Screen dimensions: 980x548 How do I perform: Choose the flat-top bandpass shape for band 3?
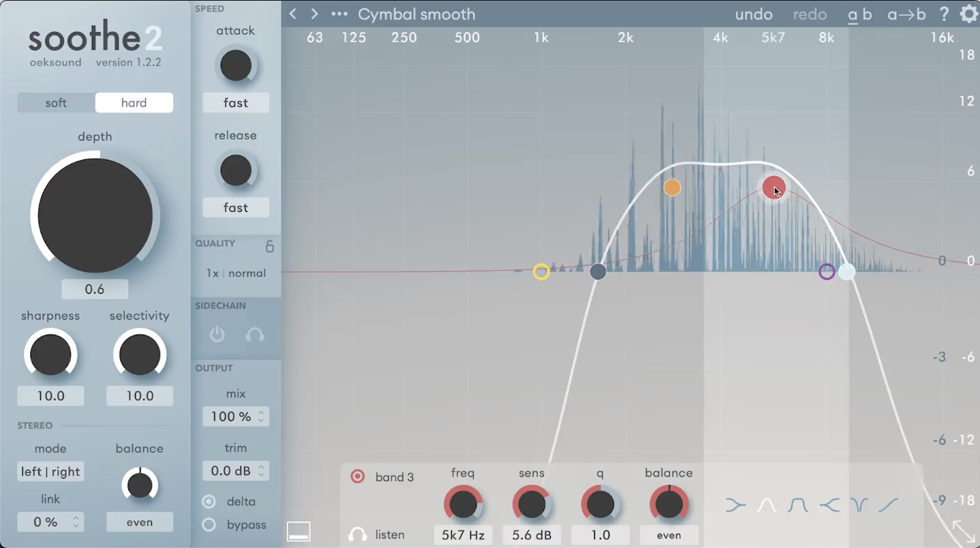tap(797, 504)
